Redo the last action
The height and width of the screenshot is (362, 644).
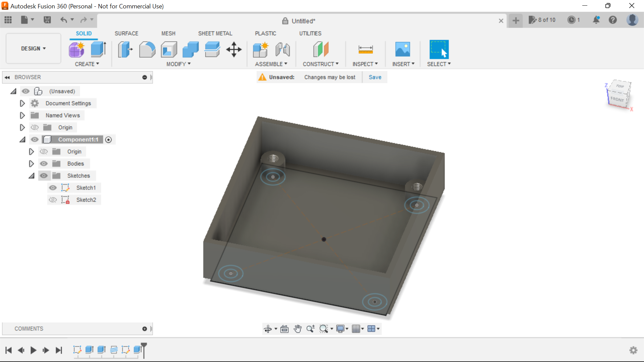pyautogui.click(x=84, y=20)
